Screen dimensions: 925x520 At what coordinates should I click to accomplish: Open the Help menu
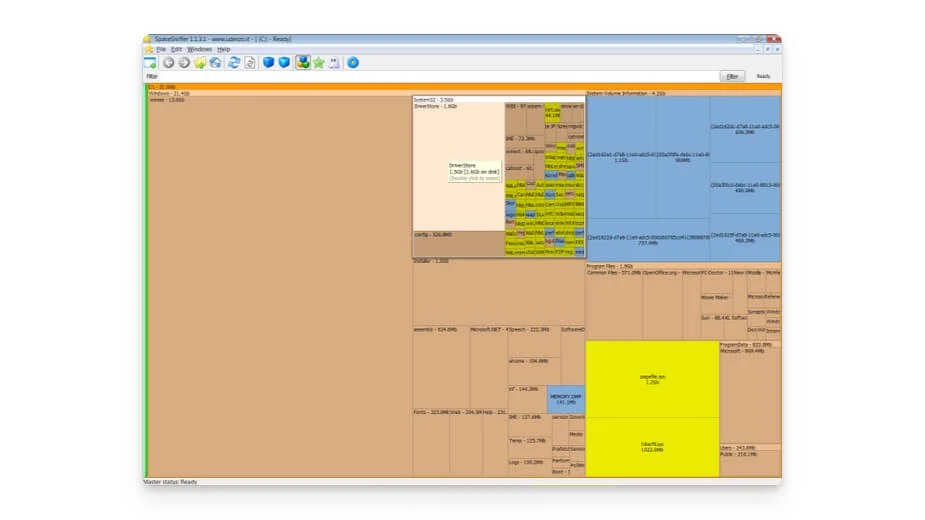[224, 50]
